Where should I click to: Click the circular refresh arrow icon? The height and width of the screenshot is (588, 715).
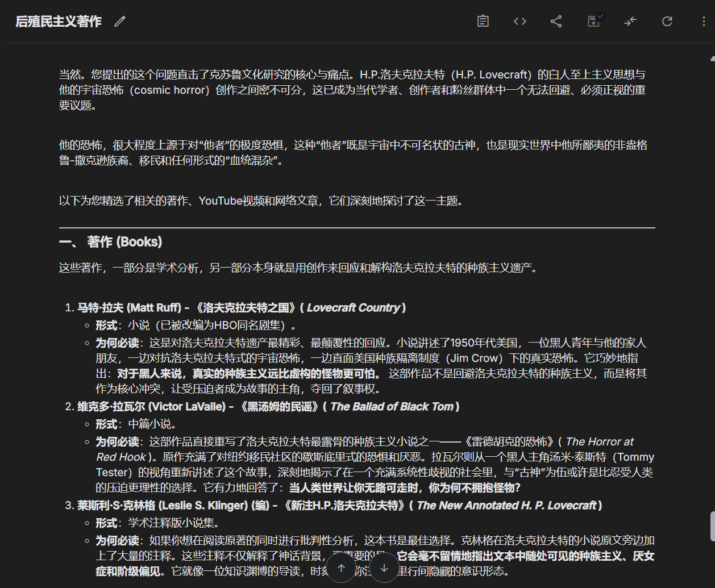pos(667,22)
